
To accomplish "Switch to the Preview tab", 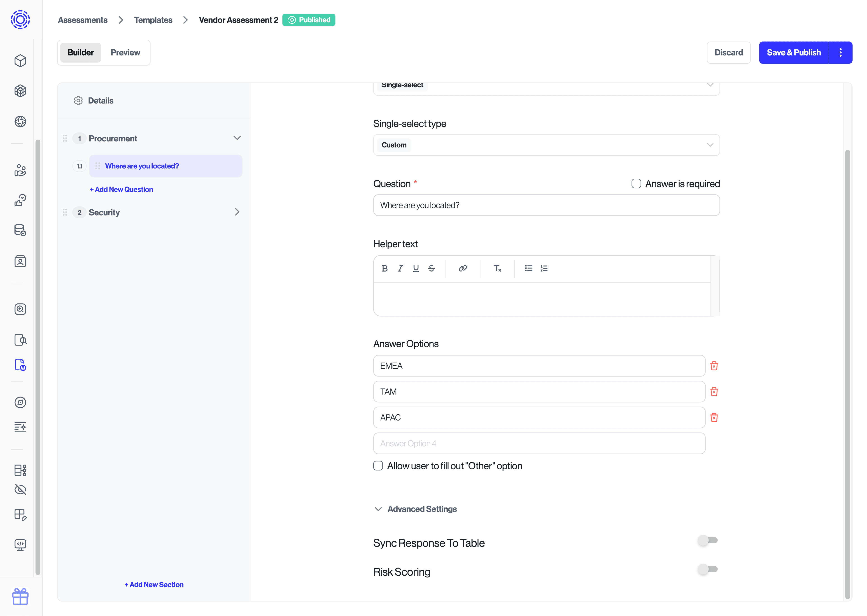I will tap(125, 52).
